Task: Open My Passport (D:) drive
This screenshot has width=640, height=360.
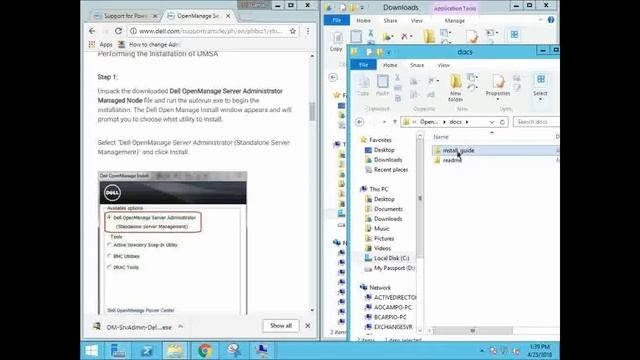Action: click(x=394, y=268)
